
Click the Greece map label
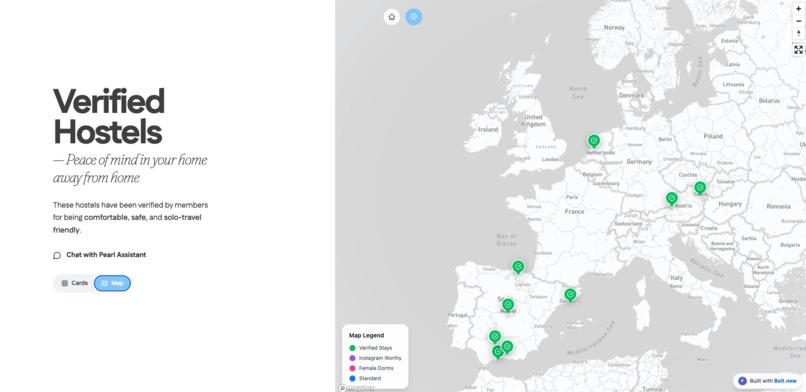tap(788, 301)
